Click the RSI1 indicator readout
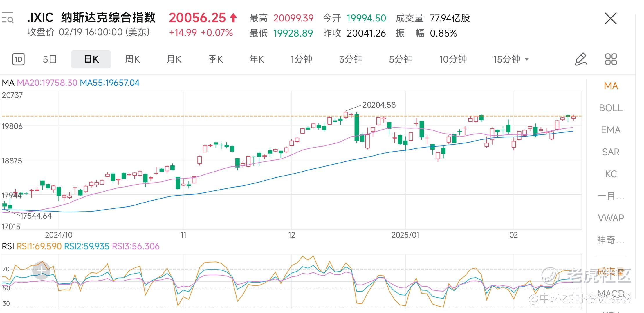 (39, 246)
